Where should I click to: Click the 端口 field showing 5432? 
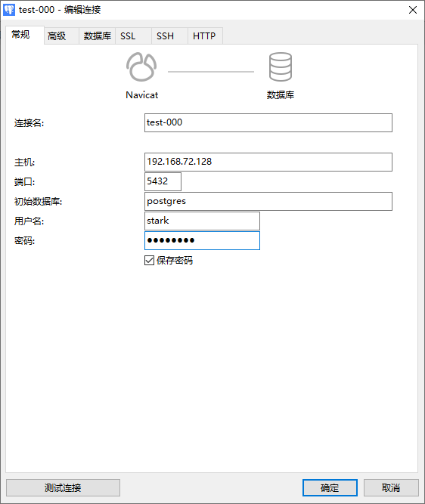tap(163, 181)
